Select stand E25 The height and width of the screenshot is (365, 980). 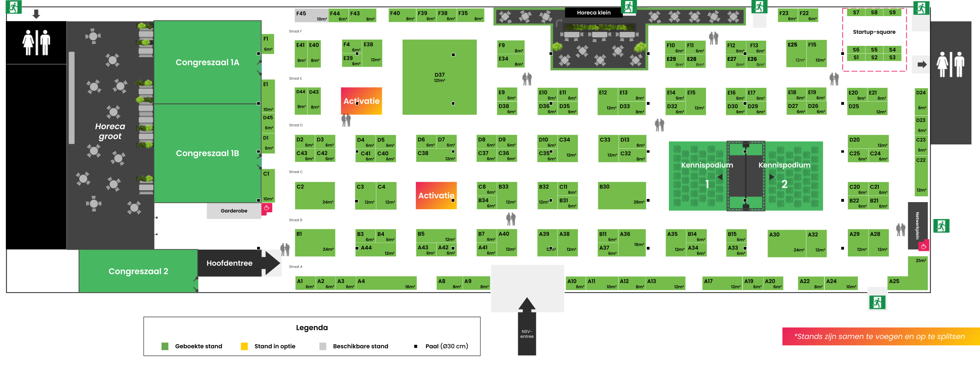(797, 54)
